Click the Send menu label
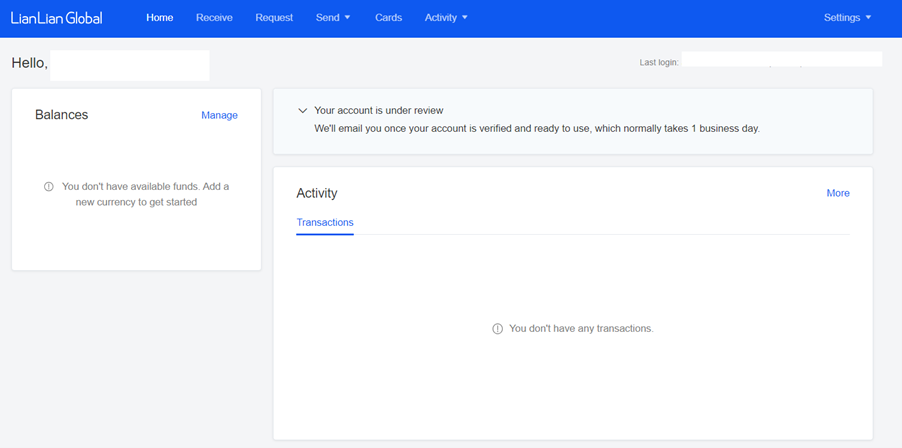Image resolution: width=902 pixels, height=448 pixels. 327,18
